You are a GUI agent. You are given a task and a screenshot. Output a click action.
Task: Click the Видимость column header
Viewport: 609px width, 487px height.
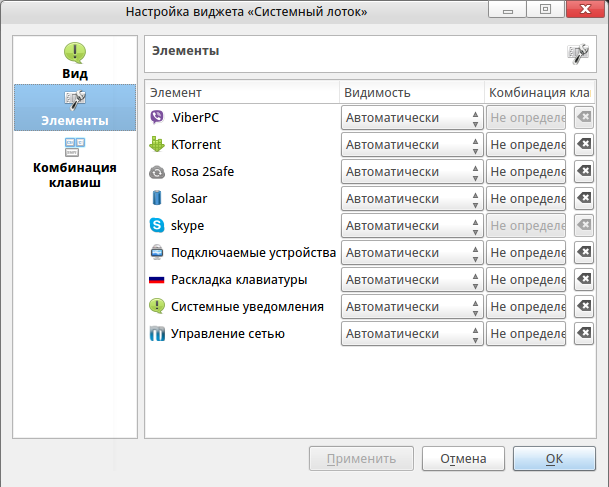[x=411, y=93]
